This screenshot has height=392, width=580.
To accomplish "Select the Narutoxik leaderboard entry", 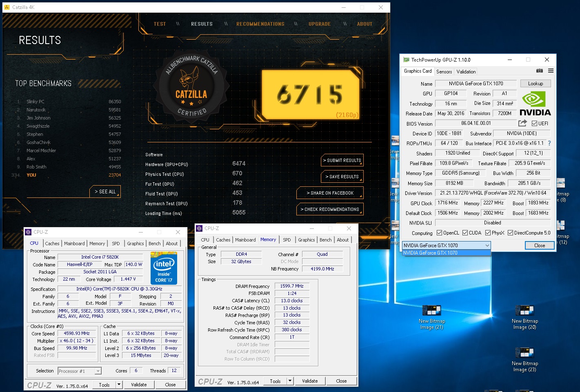I will click(x=69, y=110).
